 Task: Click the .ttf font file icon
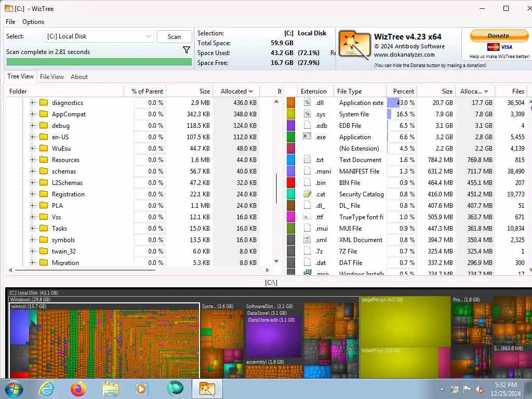click(x=307, y=217)
